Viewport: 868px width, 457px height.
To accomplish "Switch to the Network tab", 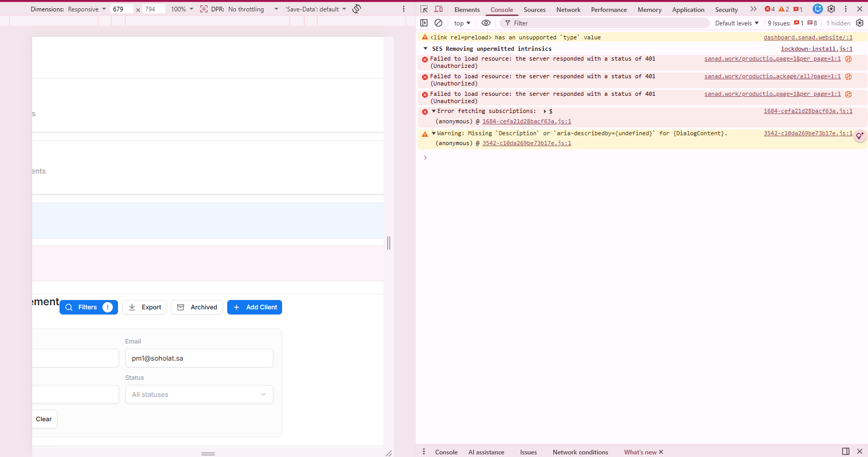I will [568, 10].
